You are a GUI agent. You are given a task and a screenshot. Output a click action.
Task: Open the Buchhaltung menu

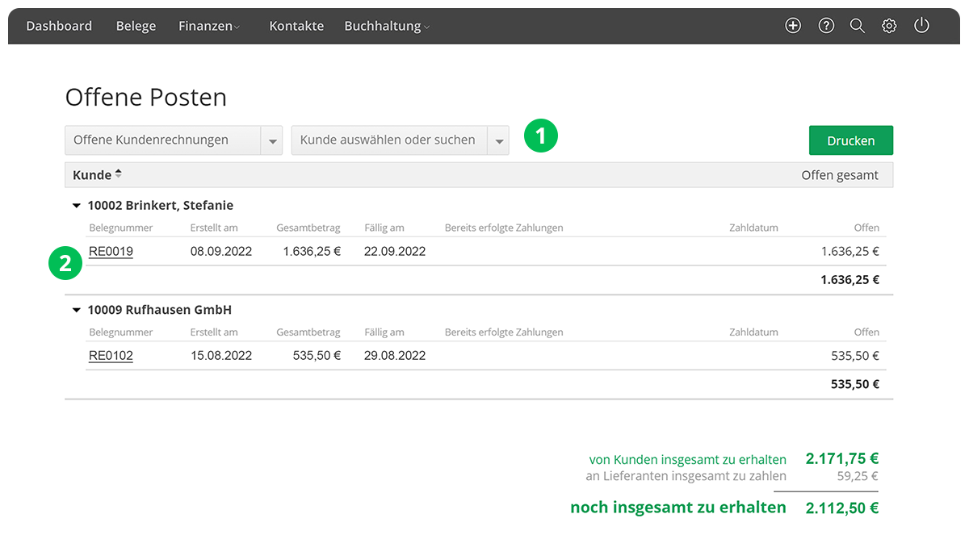[x=387, y=26]
